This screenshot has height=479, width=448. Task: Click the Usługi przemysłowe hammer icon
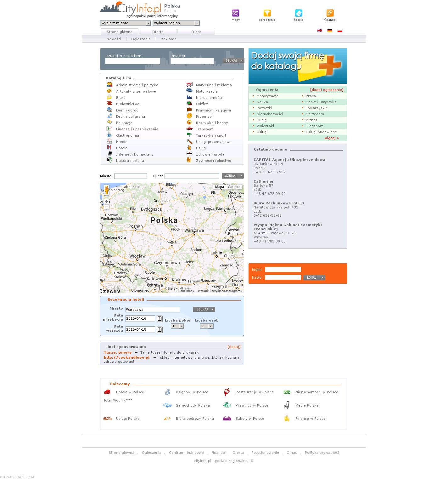(x=189, y=141)
